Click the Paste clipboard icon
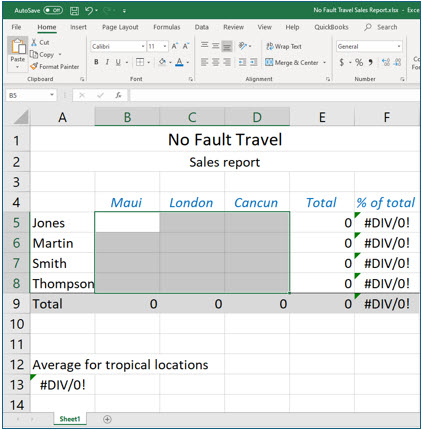The width and height of the screenshot is (422, 430). click(18, 46)
